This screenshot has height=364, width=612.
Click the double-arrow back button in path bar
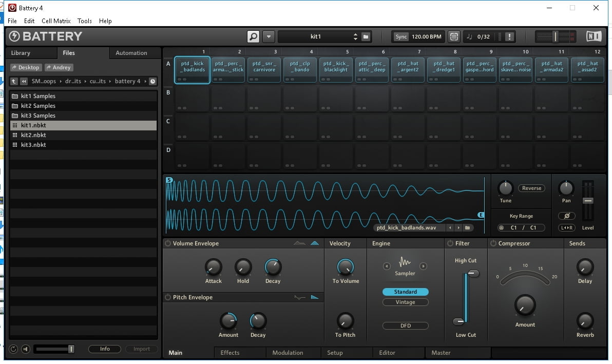coord(24,81)
